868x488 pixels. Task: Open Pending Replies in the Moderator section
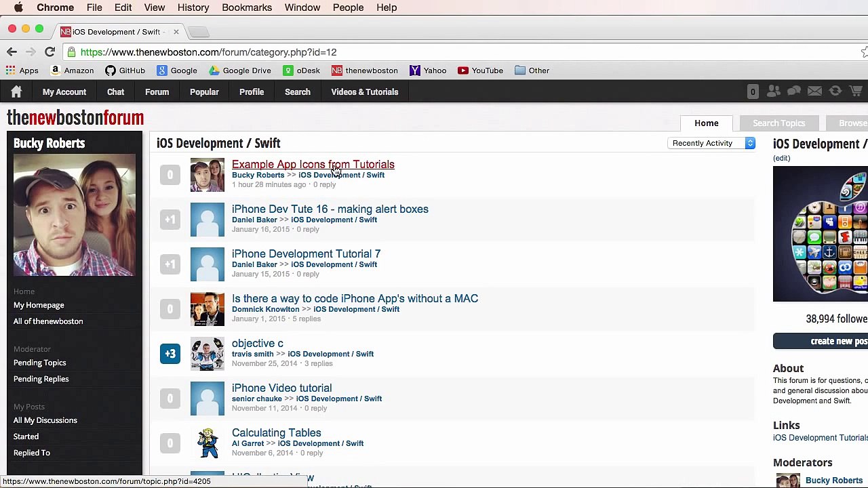click(x=41, y=379)
